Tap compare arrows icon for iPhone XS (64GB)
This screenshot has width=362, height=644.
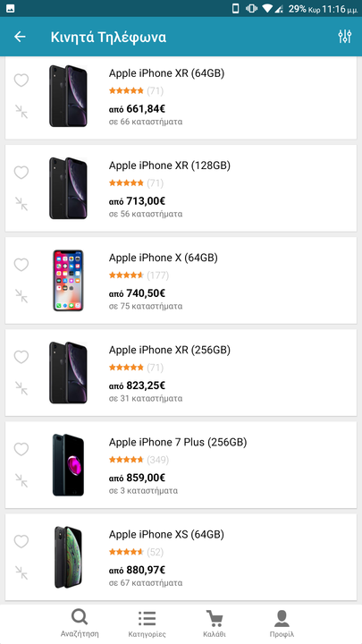[21, 572]
